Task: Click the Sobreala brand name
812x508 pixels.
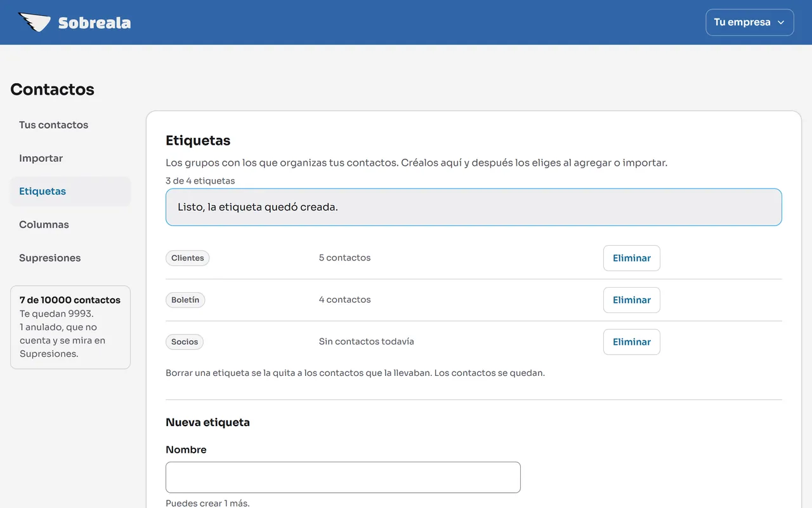Action: click(x=95, y=23)
